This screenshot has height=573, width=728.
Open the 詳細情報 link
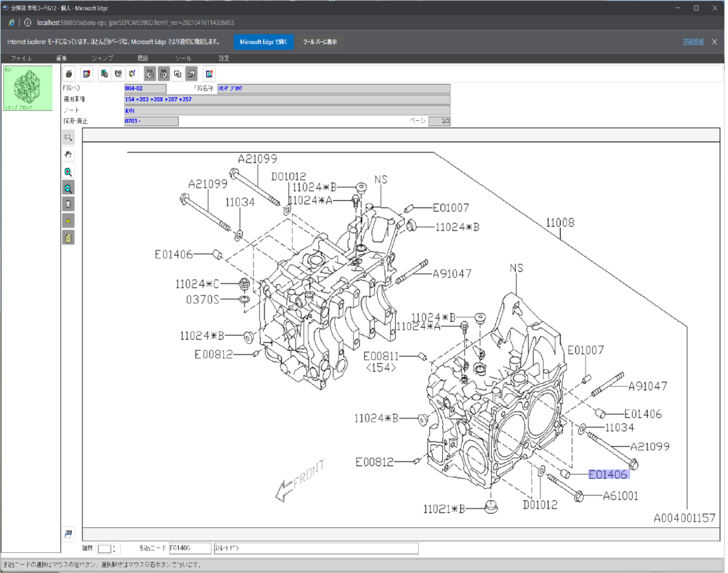click(693, 42)
